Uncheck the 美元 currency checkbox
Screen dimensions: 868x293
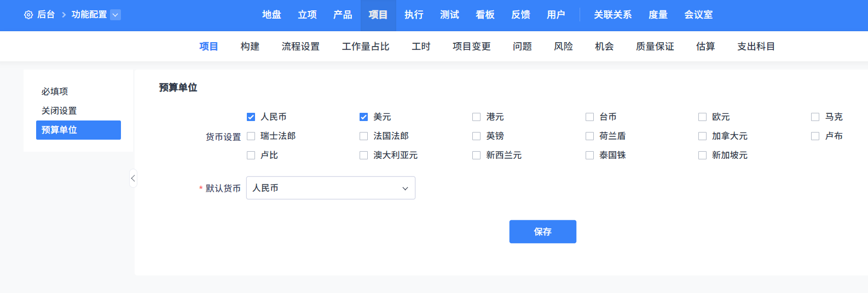coord(364,117)
